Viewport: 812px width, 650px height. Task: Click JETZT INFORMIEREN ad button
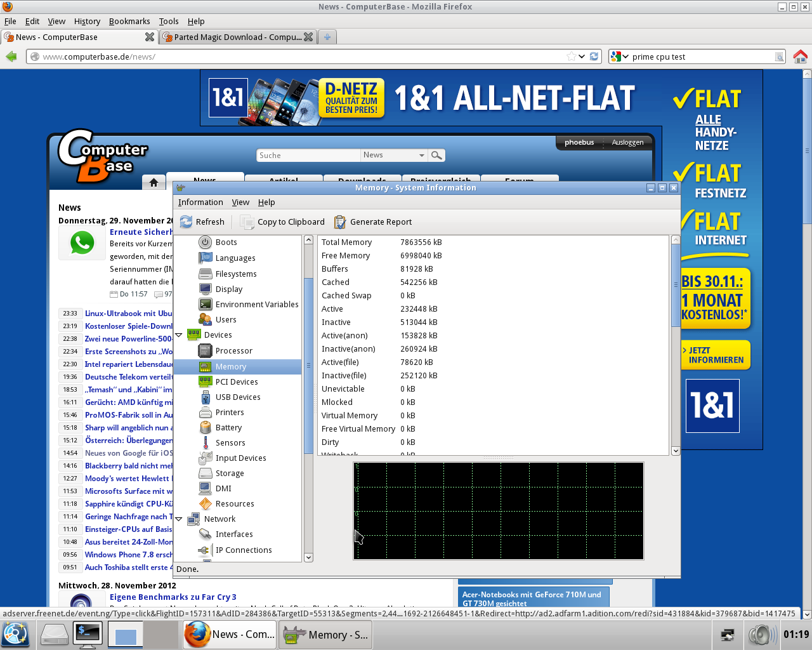click(716, 355)
